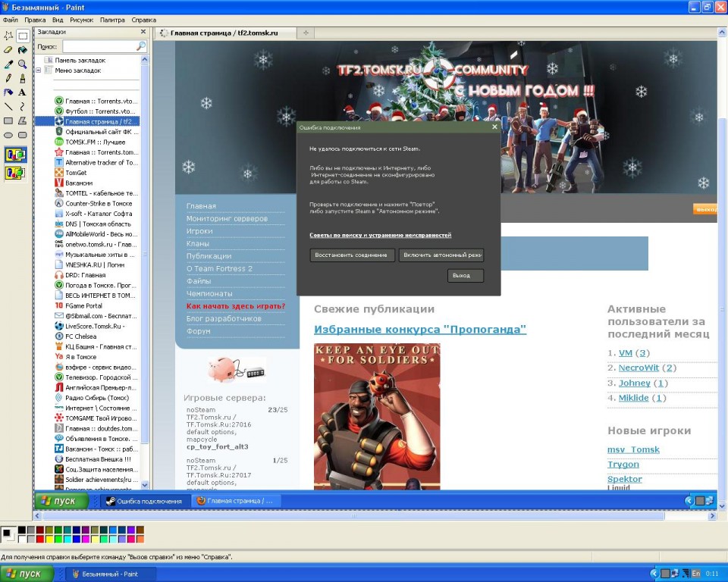The height and width of the screenshot is (582, 728).
Task: Open the Палитра menu
Action: coord(112,20)
